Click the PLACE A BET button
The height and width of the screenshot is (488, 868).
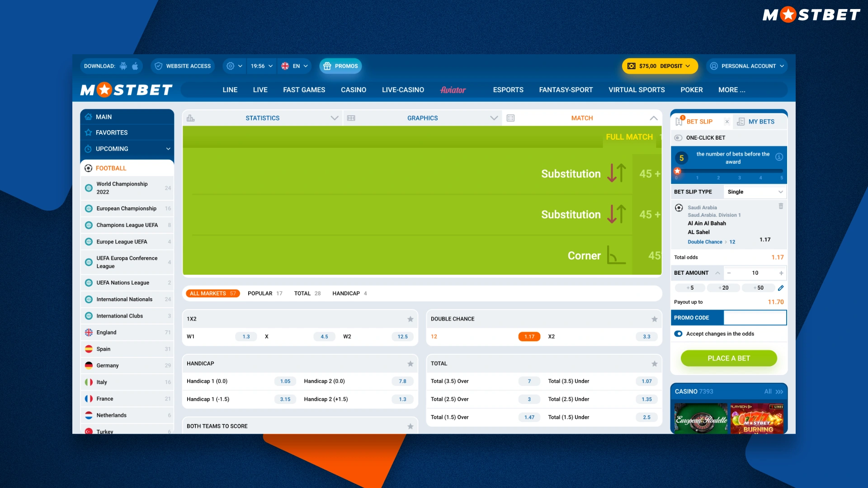click(728, 357)
